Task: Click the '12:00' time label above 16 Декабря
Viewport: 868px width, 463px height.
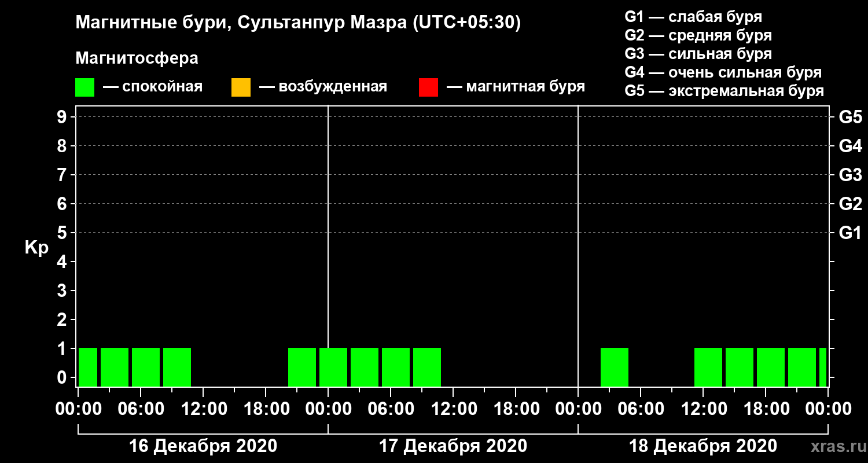Action: [x=203, y=409]
